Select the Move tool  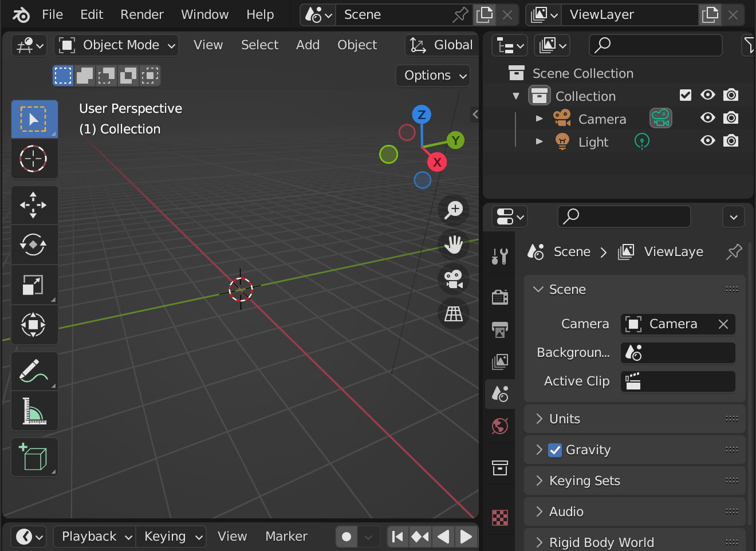pos(34,205)
